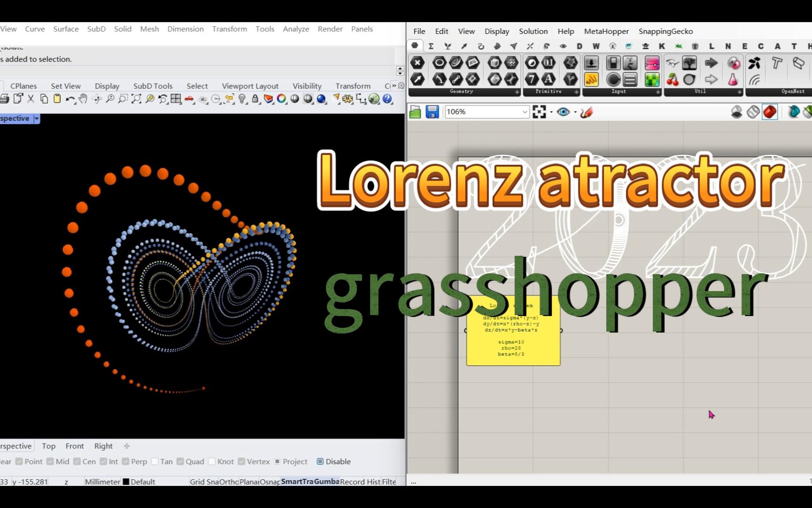Click the Rhino Help question mark icon
This screenshot has height=508, width=812.
(387, 99)
